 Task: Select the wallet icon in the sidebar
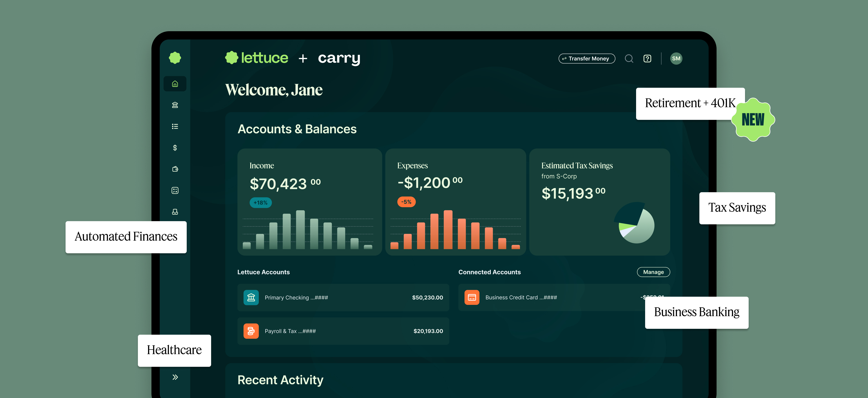coord(175,169)
